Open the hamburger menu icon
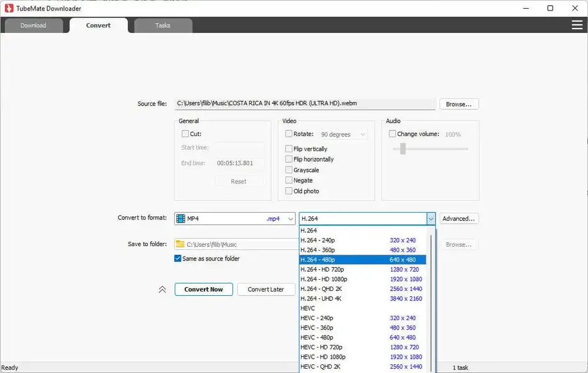Image resolution: width=588 pixels, height=373 pixels. (577, 25)
